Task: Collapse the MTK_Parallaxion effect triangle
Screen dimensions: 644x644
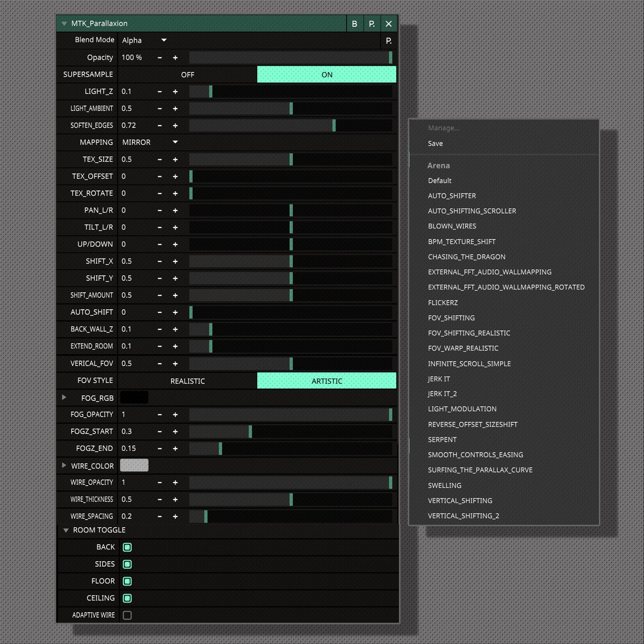Action: click(x=64, y=24)
